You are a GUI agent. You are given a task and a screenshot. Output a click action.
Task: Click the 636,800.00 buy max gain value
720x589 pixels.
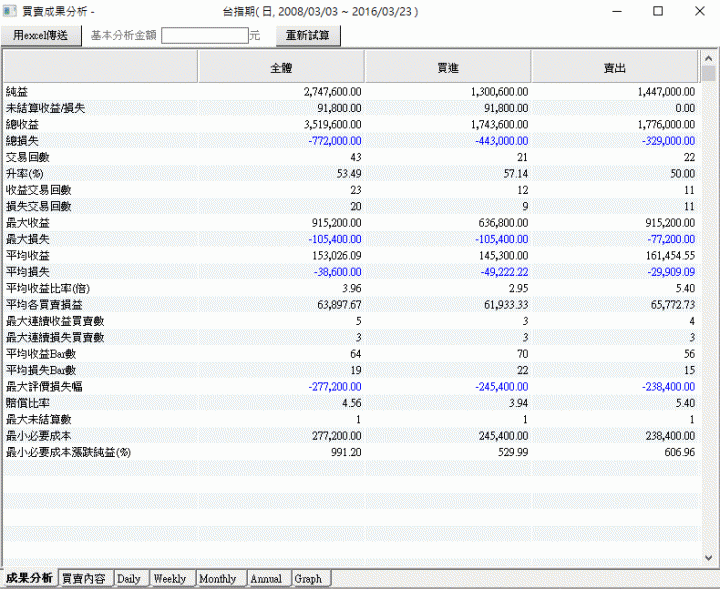coord(504,223)
